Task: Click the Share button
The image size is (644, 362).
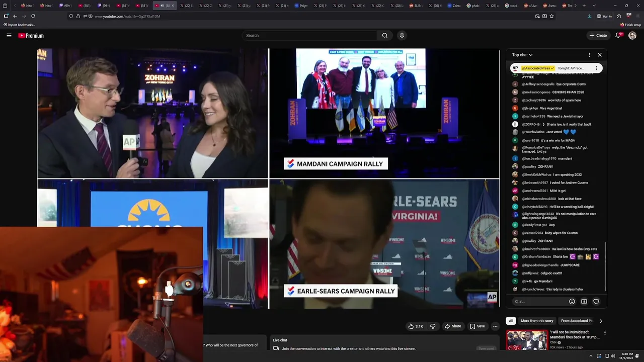Action: point(452,326)
